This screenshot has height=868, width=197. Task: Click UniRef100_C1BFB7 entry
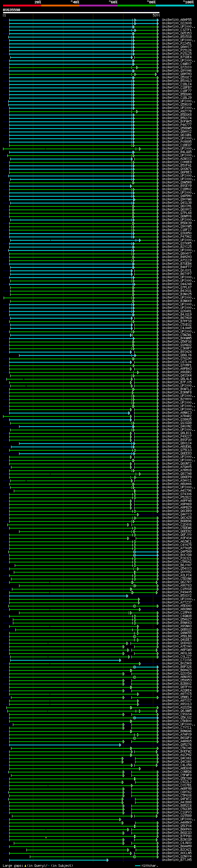point(177,88)
